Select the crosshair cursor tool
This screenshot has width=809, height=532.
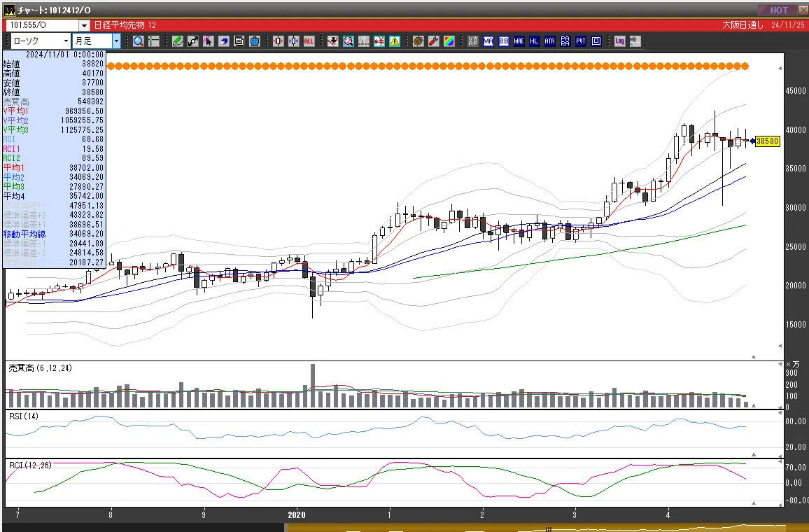pos(154,41)
